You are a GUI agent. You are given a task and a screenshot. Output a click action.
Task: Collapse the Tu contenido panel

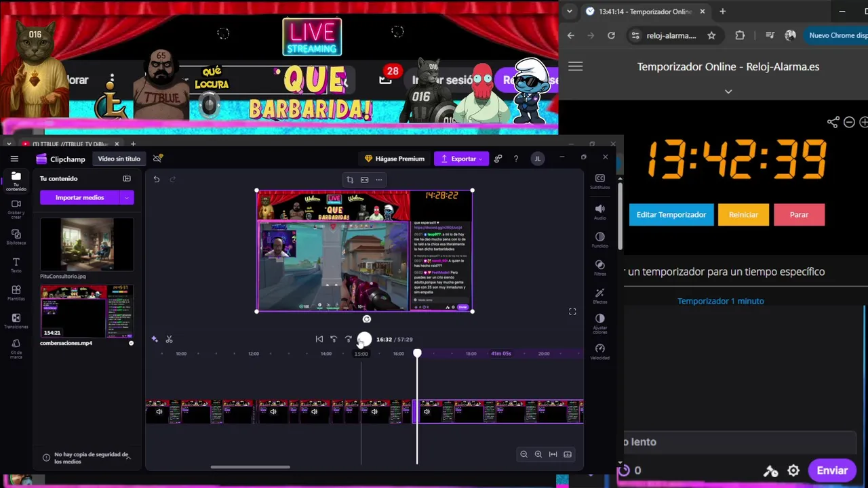pos(127,178)
